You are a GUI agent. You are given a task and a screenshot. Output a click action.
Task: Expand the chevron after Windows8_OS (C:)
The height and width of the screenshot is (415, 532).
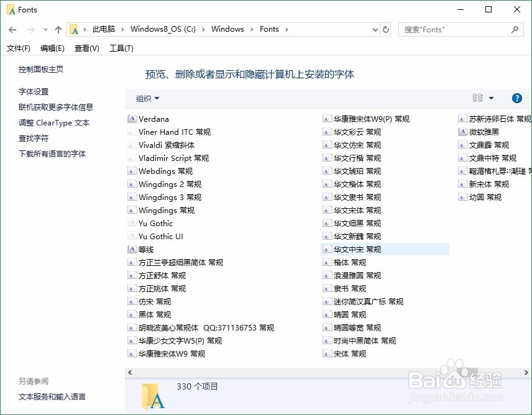[x=203, y=29]
